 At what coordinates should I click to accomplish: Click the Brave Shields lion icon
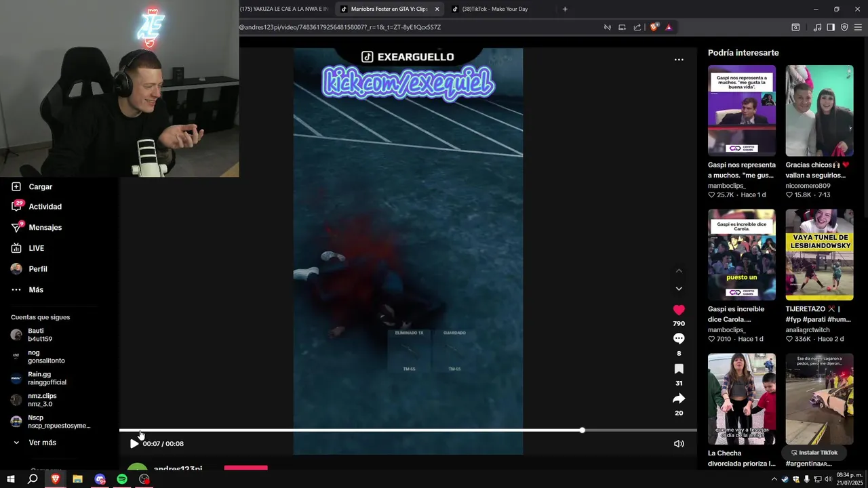(x=654, y=27)
